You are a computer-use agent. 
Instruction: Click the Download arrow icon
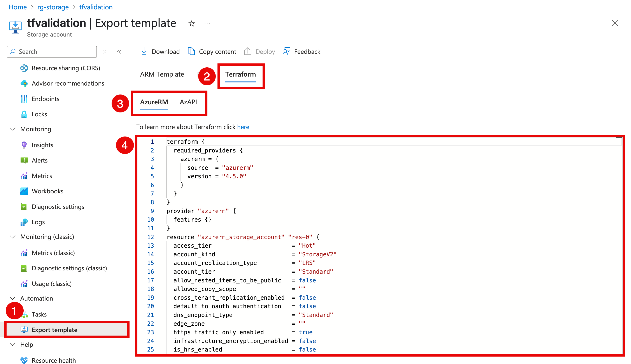144,51
